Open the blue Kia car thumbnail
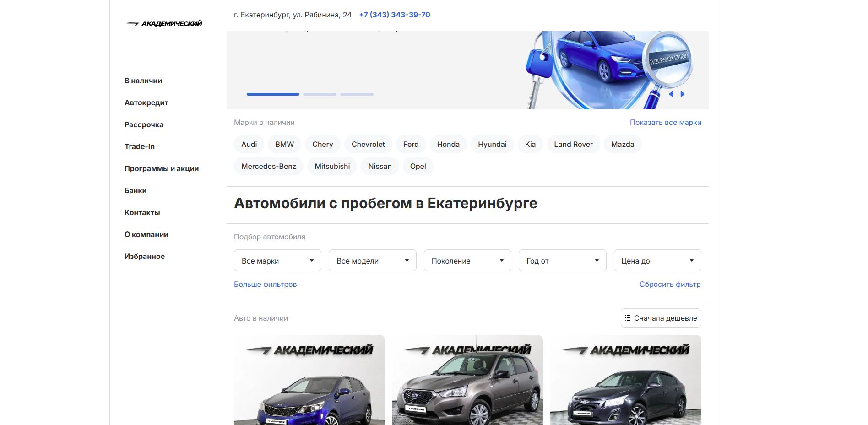The height and width of the screenshot is (425, 868). 309,380
